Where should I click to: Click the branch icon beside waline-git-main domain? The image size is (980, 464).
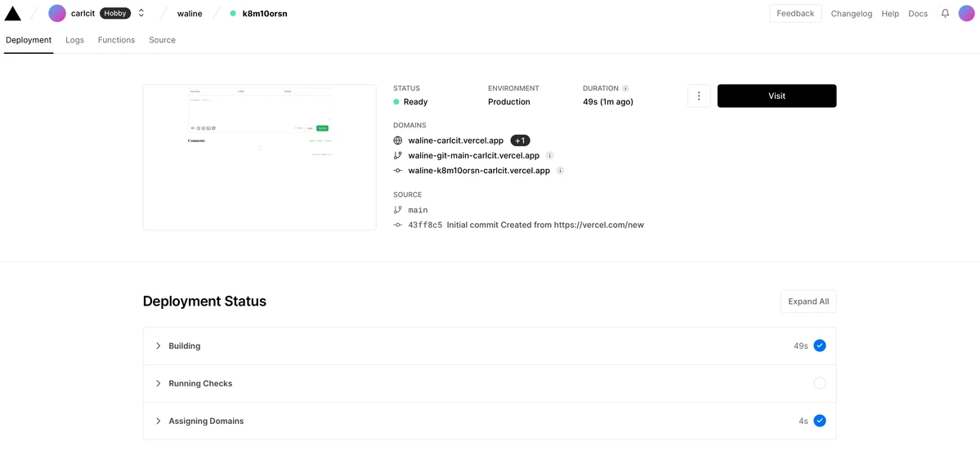[x=397, y=155]
